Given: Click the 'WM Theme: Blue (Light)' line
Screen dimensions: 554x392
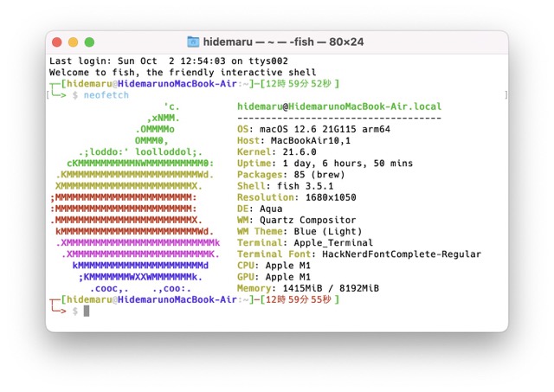Looking at the screenshot, I should [300, 231].
